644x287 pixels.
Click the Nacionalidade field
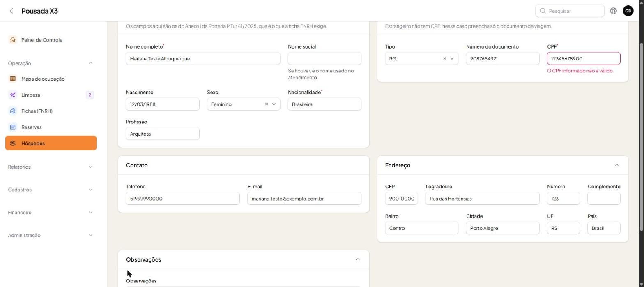tap(324, 104)
